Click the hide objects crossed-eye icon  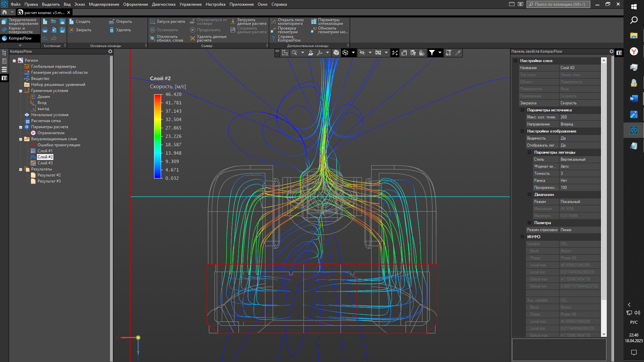(362, 53)
